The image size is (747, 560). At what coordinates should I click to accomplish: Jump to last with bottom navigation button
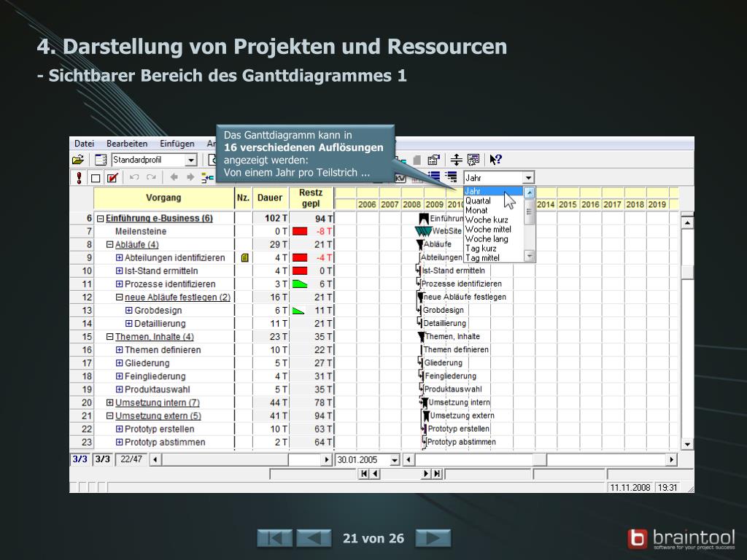(438, 474)
